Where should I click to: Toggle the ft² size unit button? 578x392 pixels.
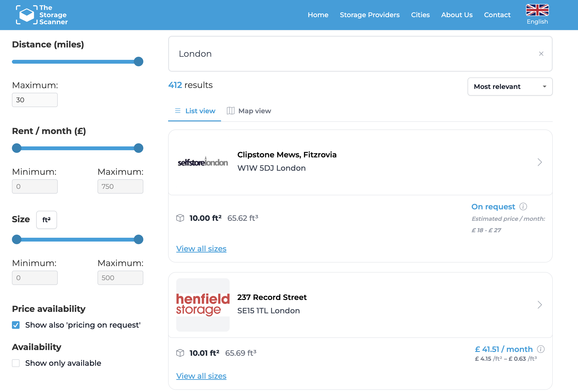[x=46, y=220]
